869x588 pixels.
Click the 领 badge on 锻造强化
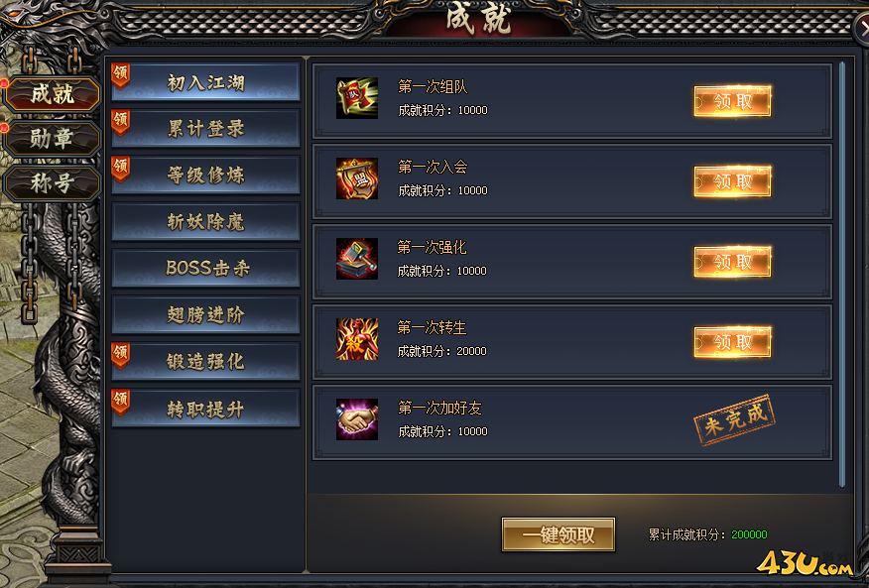click(120, 355)
